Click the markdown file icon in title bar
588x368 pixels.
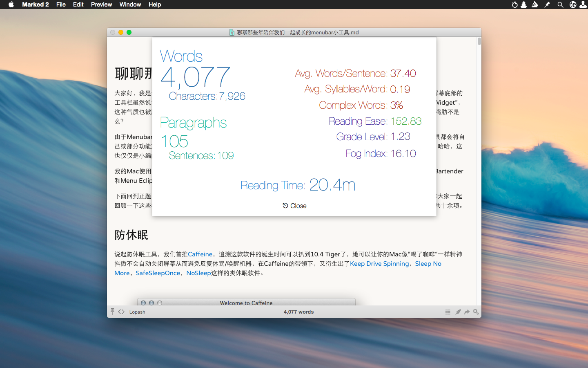tap(232, 32)
